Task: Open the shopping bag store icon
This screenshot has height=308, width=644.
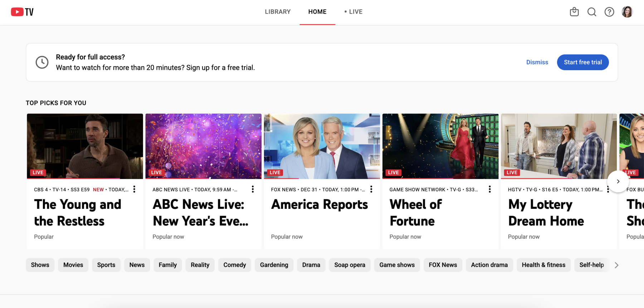Action: click(574, 12)
